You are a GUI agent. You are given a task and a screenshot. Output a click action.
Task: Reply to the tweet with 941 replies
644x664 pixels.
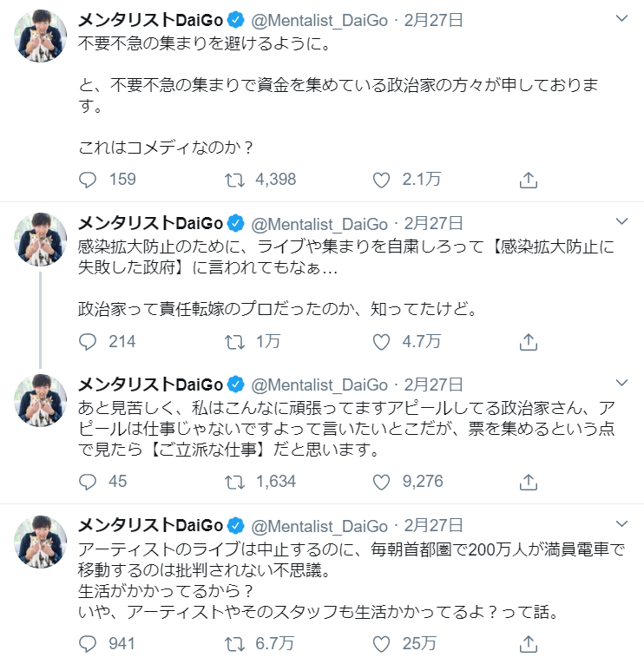point(88,643)
